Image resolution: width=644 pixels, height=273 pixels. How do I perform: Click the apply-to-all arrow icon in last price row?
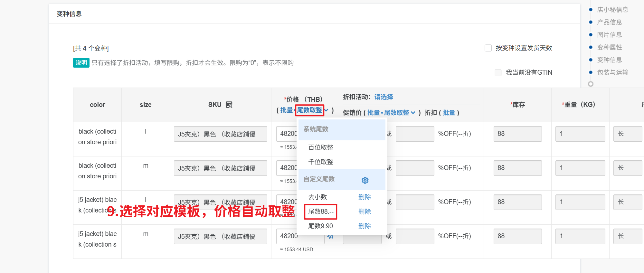[x=330, y=237]
